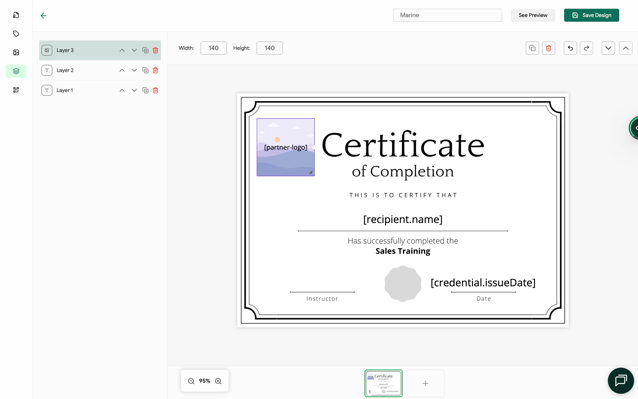
Task: Select the Layer 3 row
Action: click(100, 50)
